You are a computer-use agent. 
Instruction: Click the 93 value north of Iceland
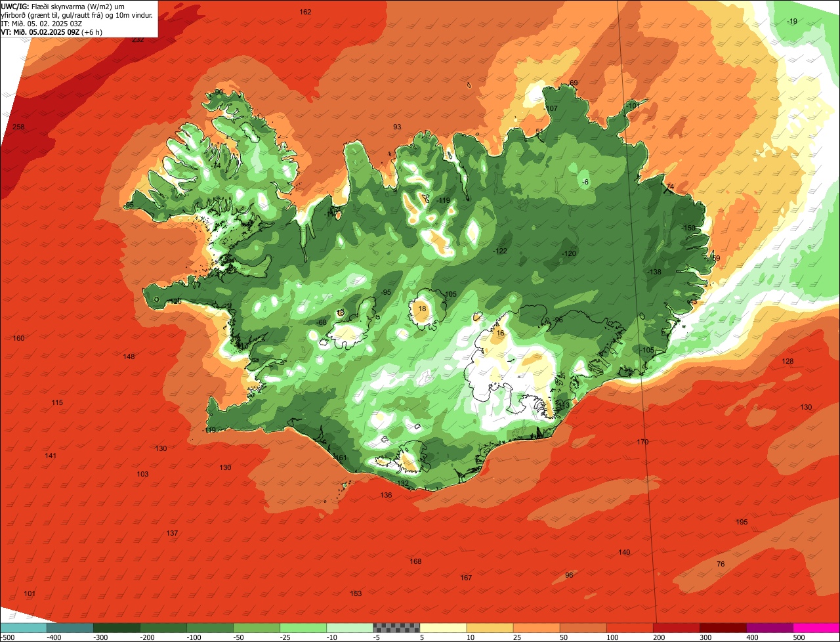pos(397,127)
